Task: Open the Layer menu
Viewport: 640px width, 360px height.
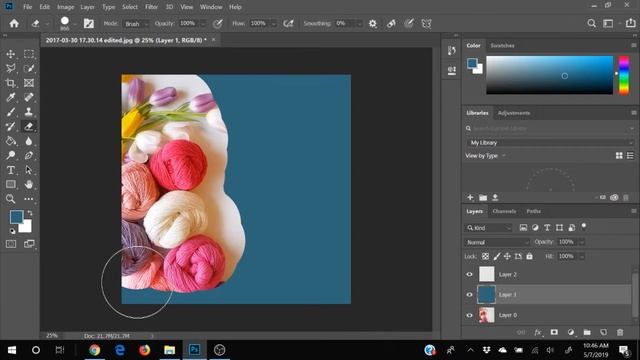Action: [87, 7]
